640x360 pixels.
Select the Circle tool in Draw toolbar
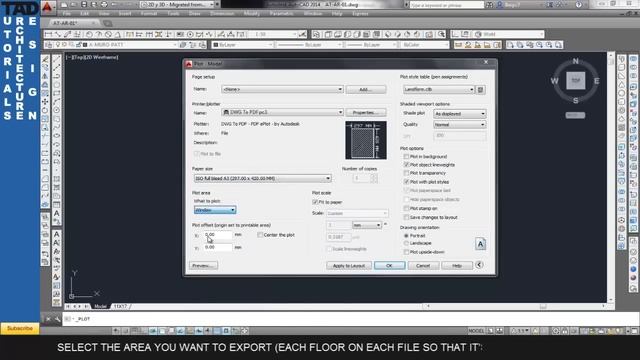click(57, 110)
